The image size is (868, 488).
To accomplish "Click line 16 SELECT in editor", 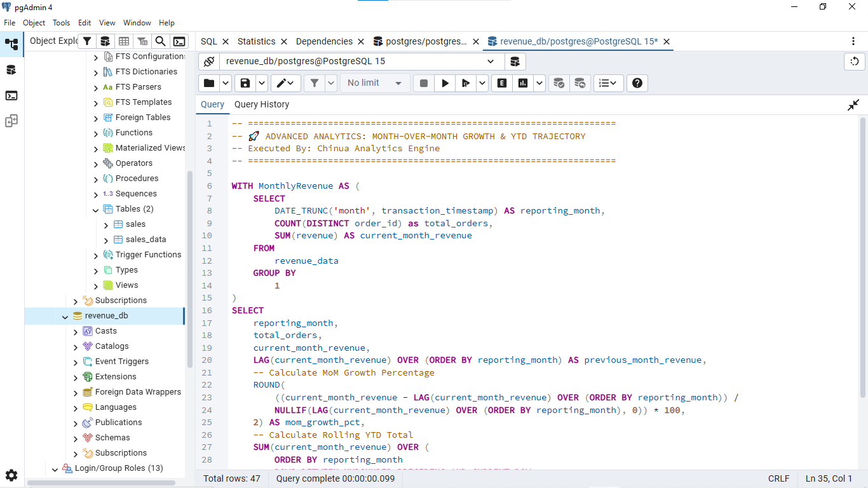I will (248, 310).
